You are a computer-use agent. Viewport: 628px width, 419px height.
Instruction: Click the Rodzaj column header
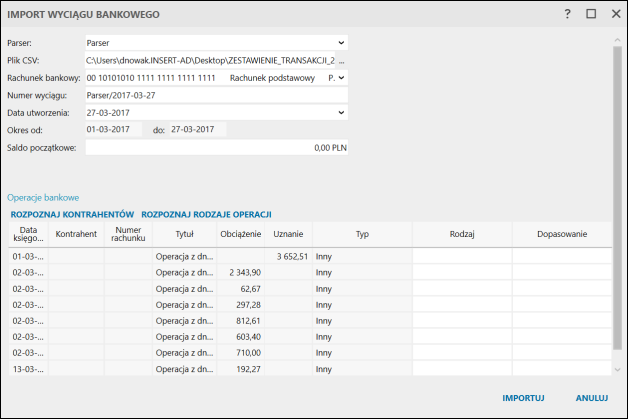point(462,234)
